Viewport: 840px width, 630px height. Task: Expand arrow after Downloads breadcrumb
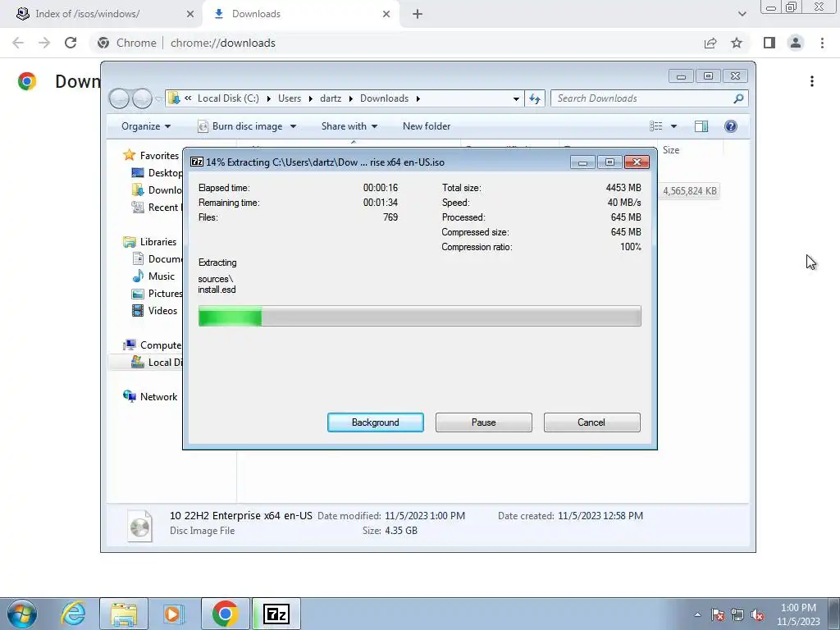pyautogui.click(x=418, y=98)
